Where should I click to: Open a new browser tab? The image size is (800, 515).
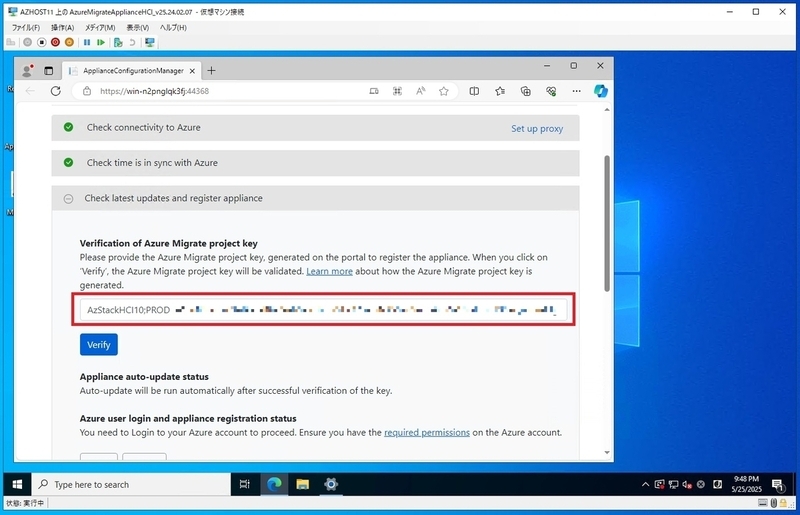point(211,71)
